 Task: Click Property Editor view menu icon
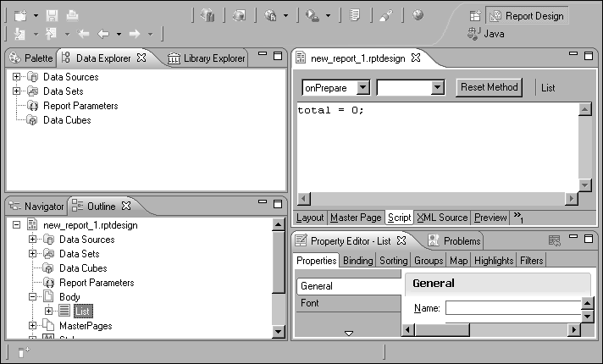point(554,240)
